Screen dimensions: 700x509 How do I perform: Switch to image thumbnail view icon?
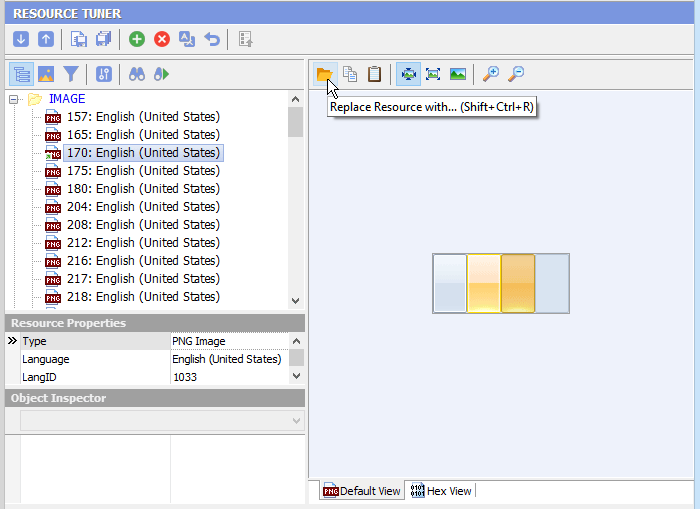46,74
